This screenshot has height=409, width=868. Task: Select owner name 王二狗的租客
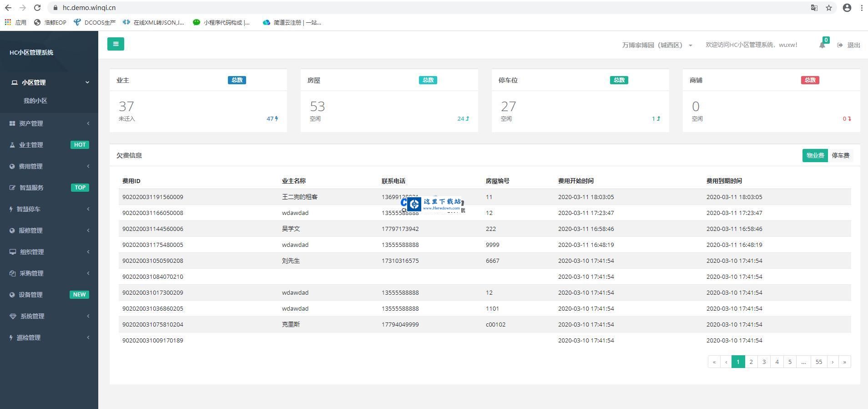click(300, 197)
